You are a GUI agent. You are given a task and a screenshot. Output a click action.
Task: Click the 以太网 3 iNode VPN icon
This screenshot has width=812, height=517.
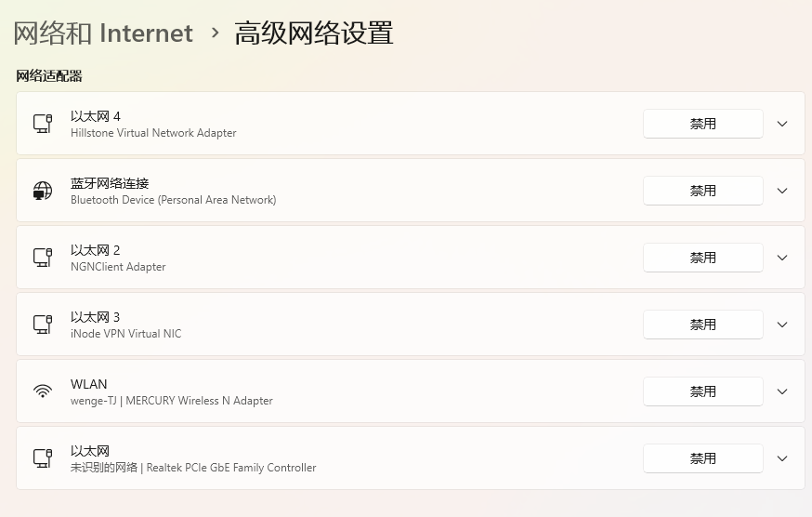click(x=43, y=325)
